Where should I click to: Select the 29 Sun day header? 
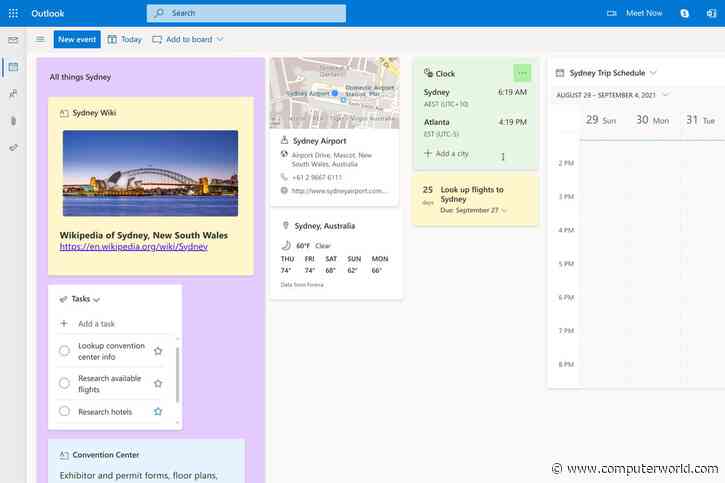click(x=601, y=120)
